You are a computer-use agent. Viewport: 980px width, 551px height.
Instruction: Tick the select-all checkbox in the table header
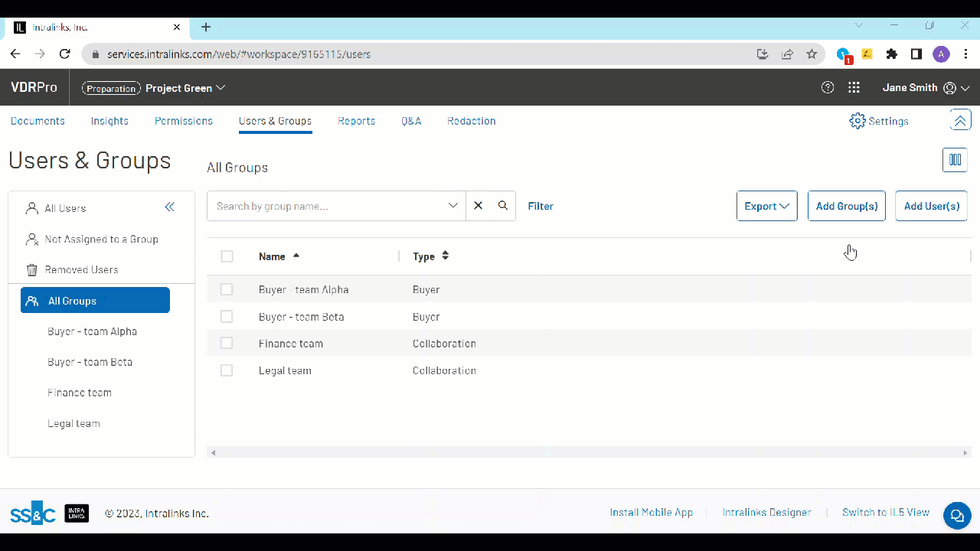click(x=227, y=256)
